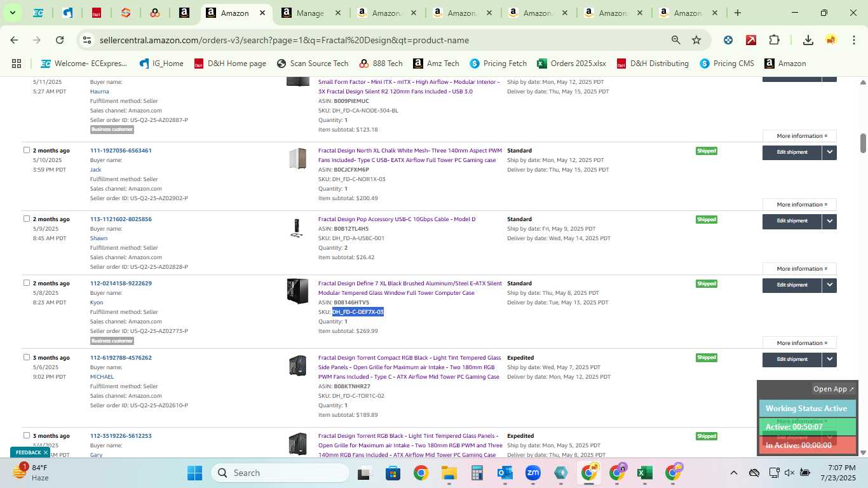
Task: Click the Fractal Design North XL product thumbnail
Action: 297,158
